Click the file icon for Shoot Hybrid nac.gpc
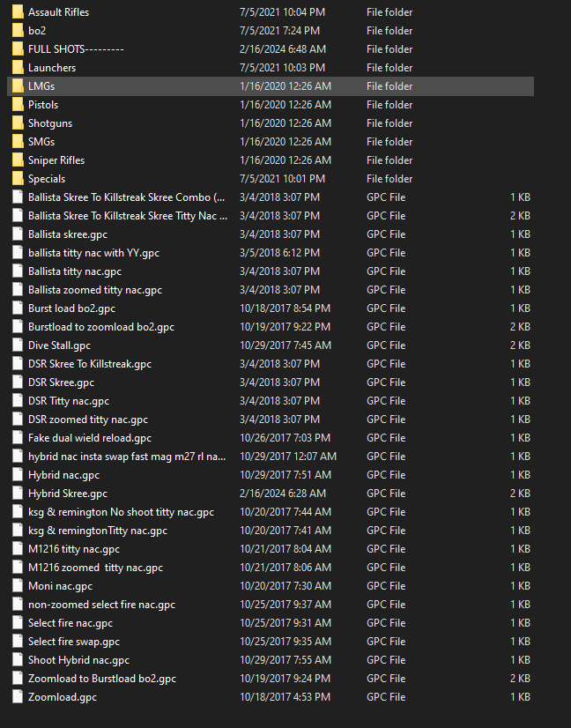Viewport: 571px width, 728px height. click(x=18, y=660)
